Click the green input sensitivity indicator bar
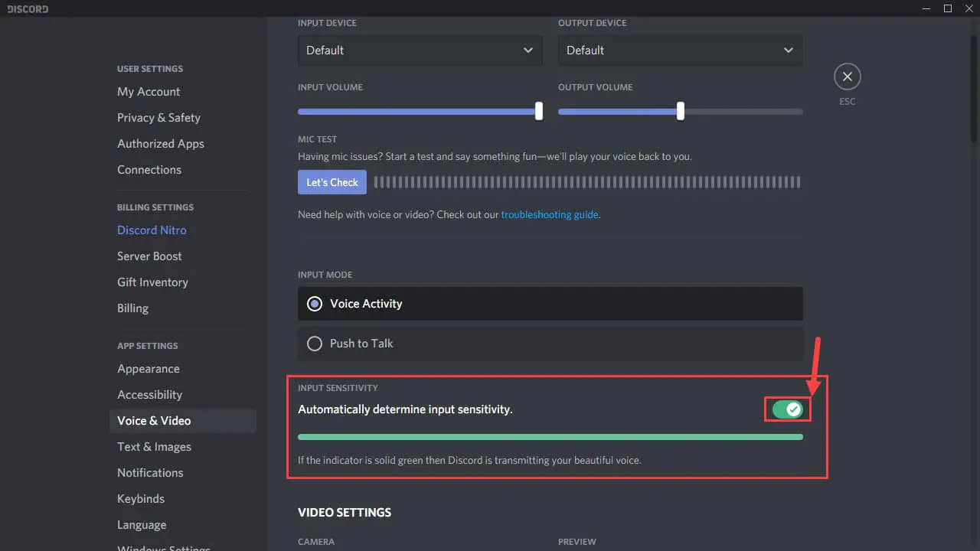Viewport: 980px width, 551px height. tap(550, 437)
